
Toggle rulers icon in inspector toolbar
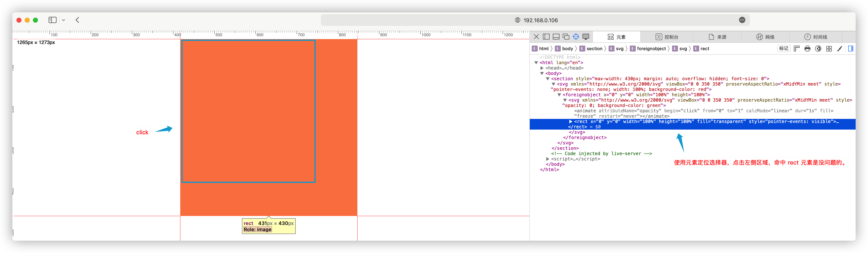point(797,49)
